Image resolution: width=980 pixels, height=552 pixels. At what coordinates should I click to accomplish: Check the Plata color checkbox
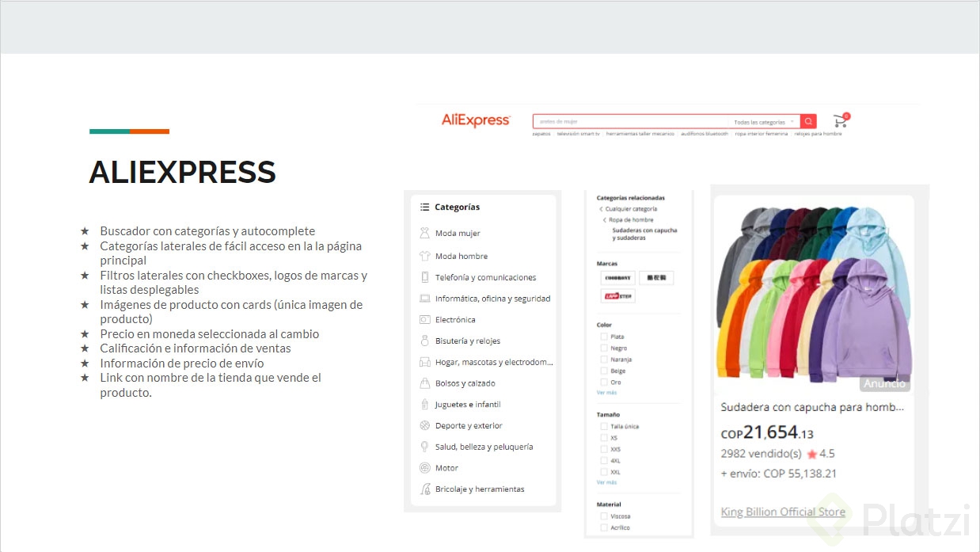604,337
